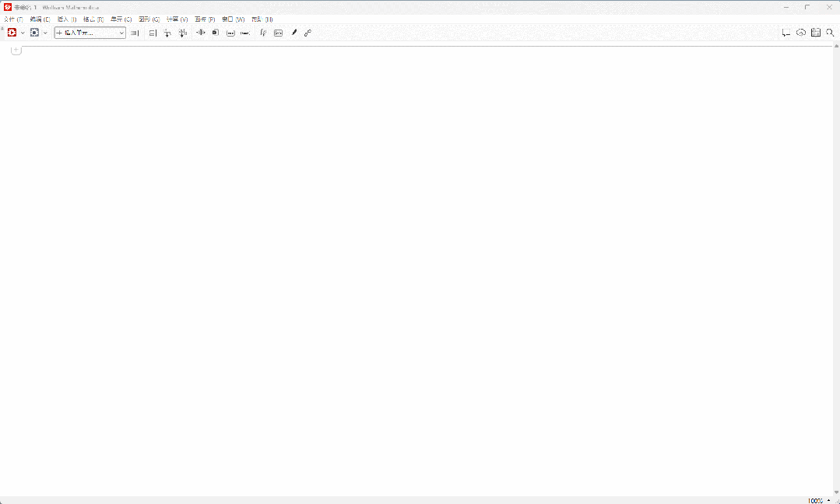Click the insert cell below arrow icon
Screen dimensions: 840x504
point(167,33)
